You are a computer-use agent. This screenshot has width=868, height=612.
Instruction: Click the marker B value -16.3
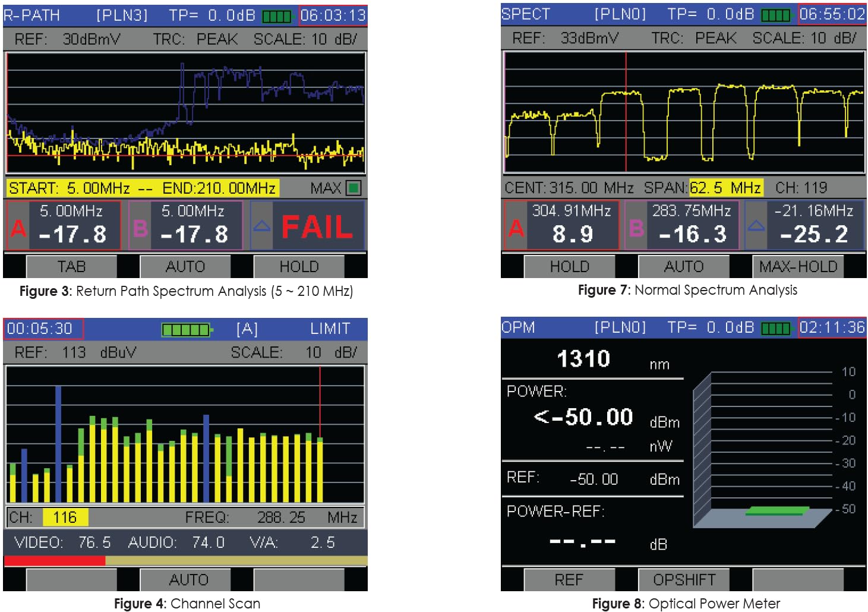pyautogui.click(x=693, y=234)
